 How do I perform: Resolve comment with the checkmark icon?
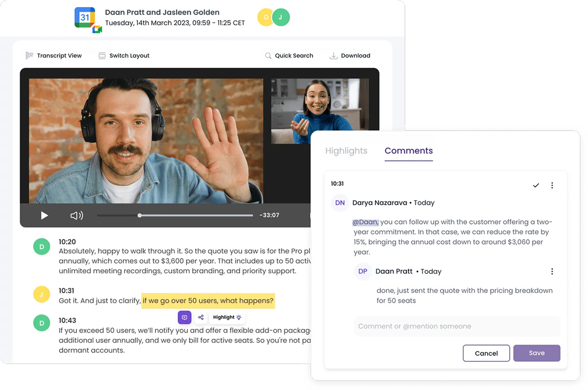[x=536, y=185]
